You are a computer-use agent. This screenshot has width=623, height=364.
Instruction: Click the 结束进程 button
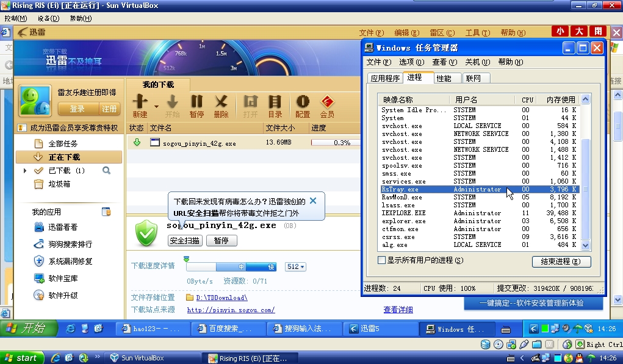tap(561, 261)
